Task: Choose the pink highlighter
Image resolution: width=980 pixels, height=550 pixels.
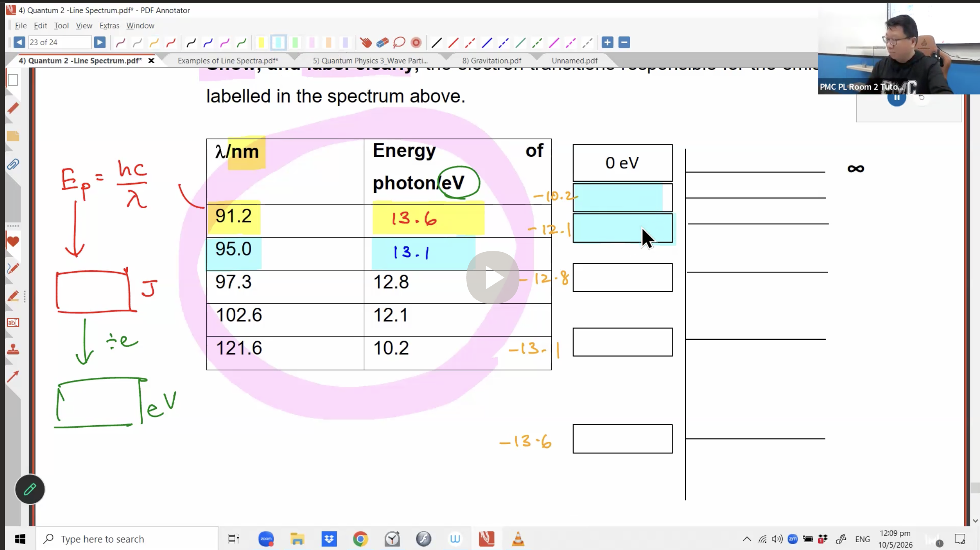Action: pyautogui.click(x=312, y=42)
